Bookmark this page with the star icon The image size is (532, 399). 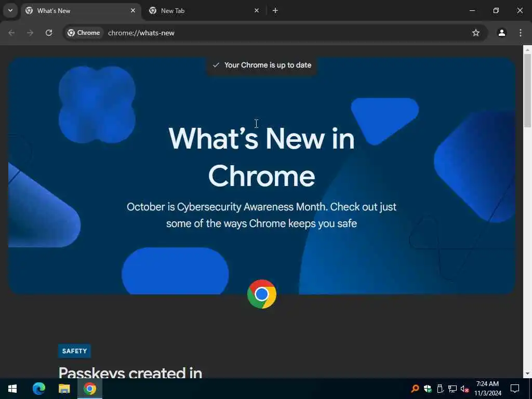[476, 33]
